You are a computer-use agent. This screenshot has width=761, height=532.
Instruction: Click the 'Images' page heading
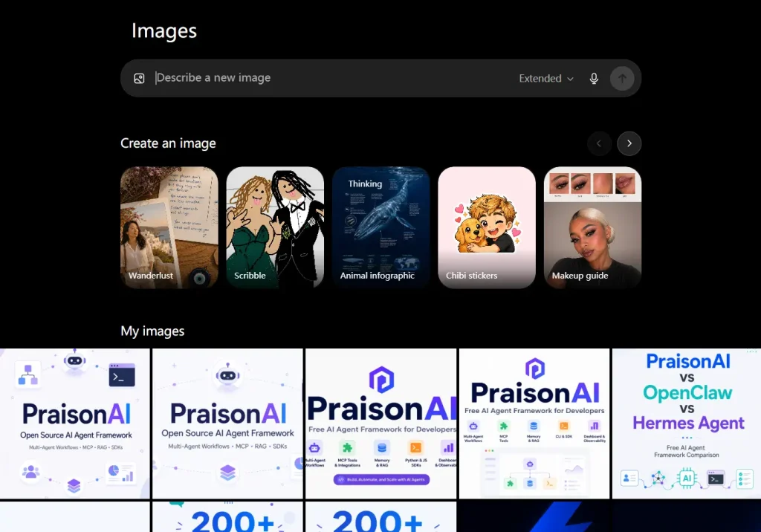pyautogui.click(x=164, y=31)
